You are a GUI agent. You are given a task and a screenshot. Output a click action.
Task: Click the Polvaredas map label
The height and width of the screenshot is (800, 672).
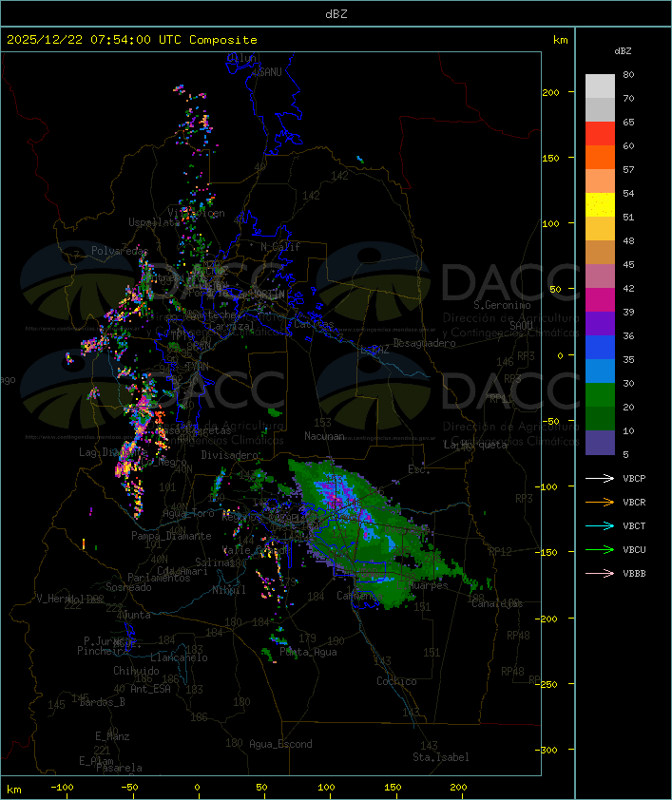120,251
